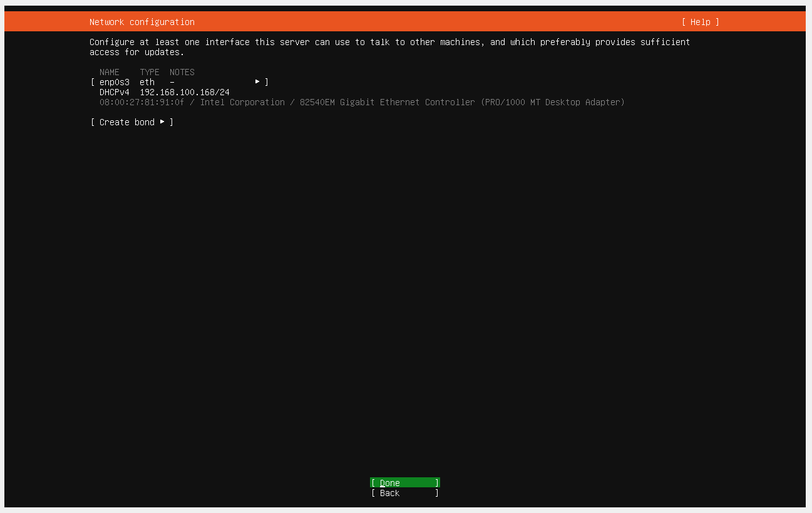Screen dimensions: 812x513
Task: Confirm with the Done button
Action: tap(405, 483)
